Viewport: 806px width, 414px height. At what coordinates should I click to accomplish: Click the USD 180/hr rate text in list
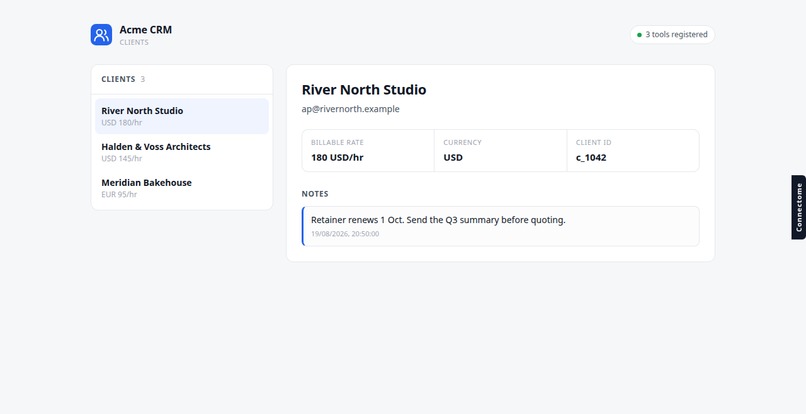[122, 122]
